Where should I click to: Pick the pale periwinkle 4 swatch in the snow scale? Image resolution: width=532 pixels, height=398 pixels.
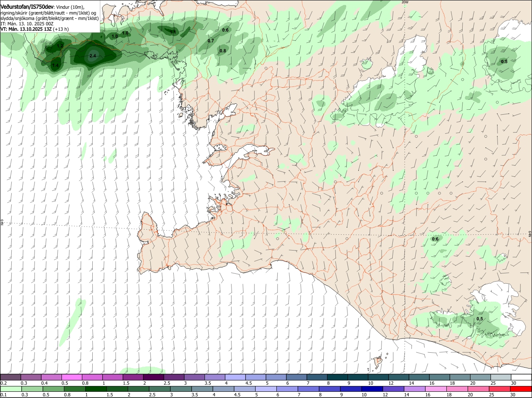tap(235, 377)
